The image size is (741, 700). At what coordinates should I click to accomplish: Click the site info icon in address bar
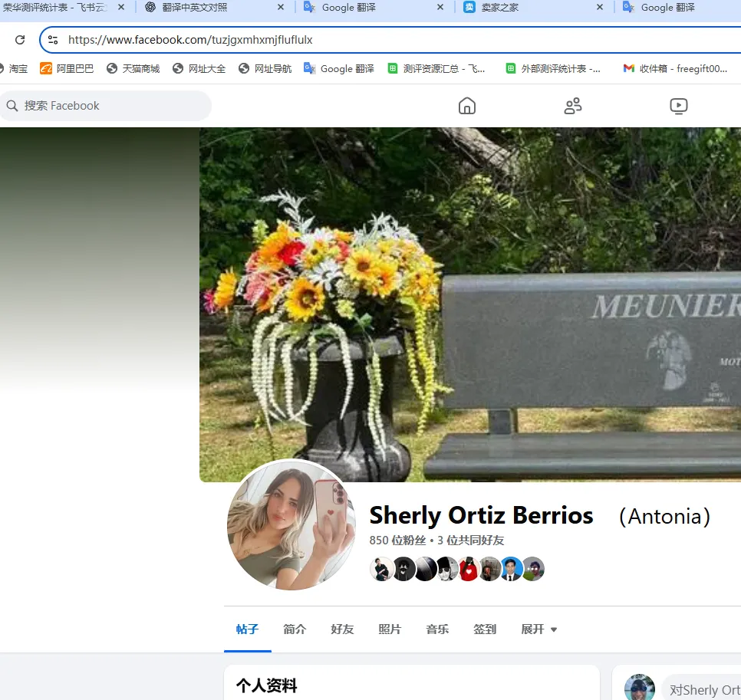click(53, 40)
